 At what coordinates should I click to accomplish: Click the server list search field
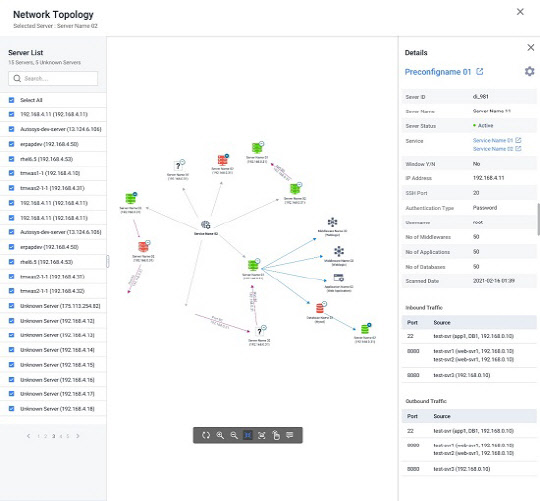pos(53,79)
